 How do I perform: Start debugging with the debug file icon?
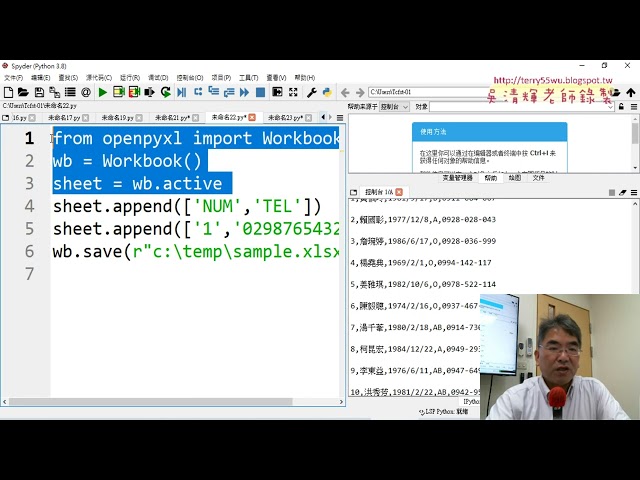[x=182, y=93]
